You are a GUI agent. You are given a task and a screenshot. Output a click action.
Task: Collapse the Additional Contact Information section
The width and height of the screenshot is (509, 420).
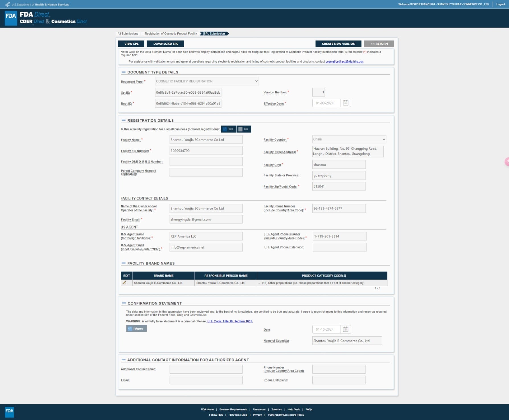pyautogui.click(x=124, y=360)
